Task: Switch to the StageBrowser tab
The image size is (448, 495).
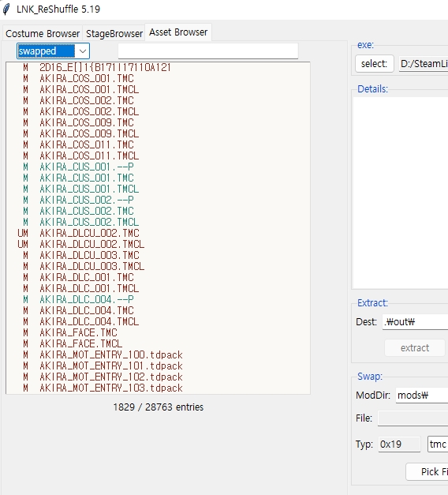Action: coord(114,33)
